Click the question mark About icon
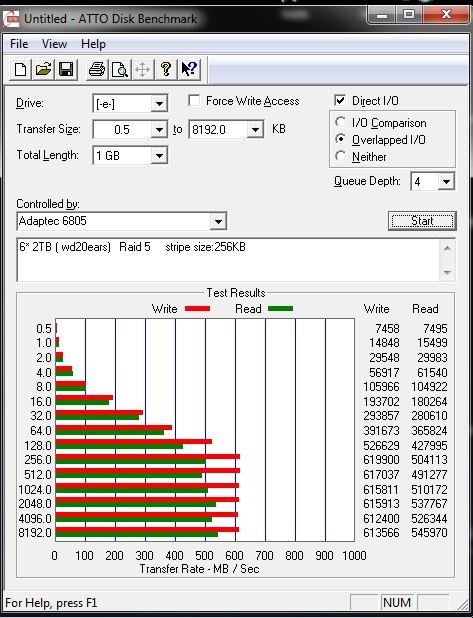Screen dimensions: 473x618 click(166, 70)
